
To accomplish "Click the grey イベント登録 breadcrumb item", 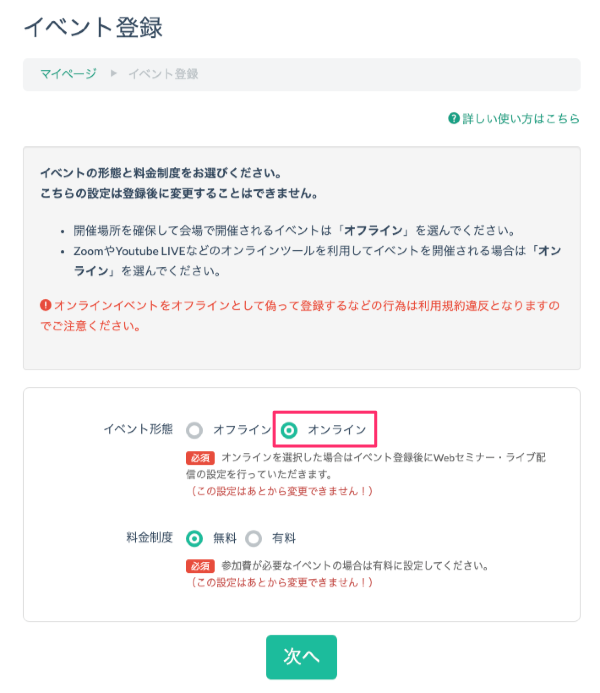I will [163, 74].
